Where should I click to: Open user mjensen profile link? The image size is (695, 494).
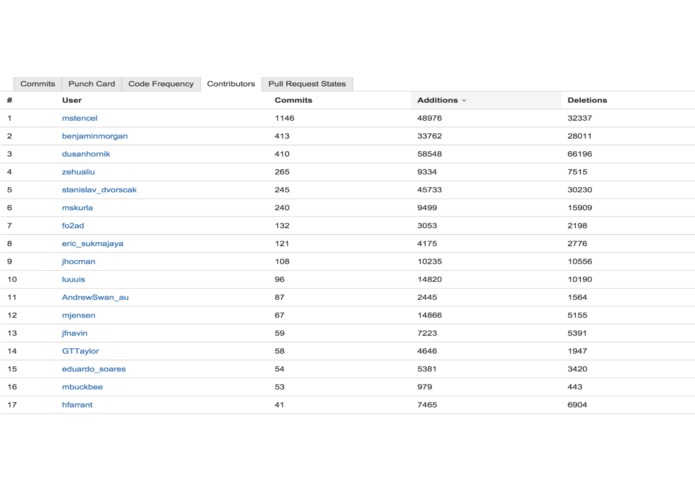click(x=78, y=315)
